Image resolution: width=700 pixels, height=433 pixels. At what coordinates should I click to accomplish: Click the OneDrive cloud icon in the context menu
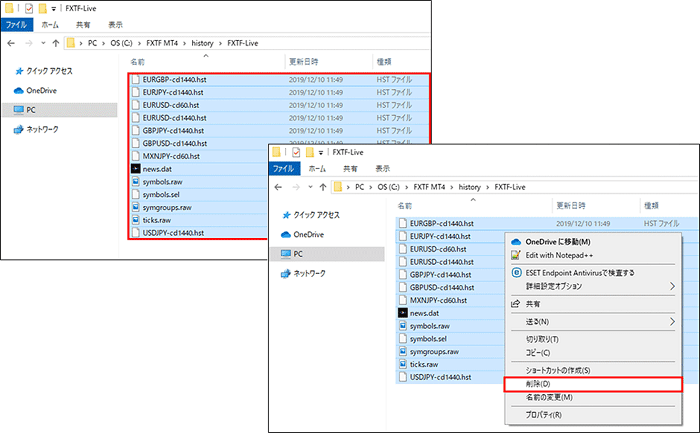(516, 241)
